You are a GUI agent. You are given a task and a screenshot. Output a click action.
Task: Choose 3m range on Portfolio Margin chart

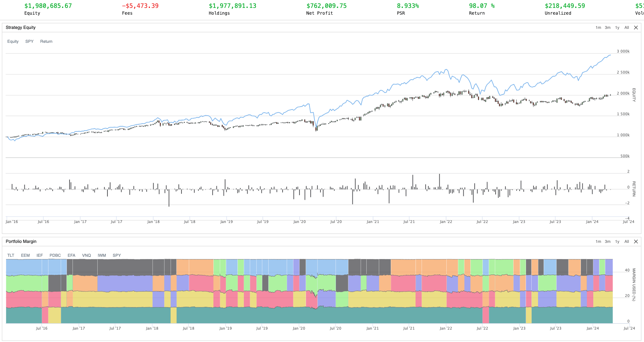(608, 241)
